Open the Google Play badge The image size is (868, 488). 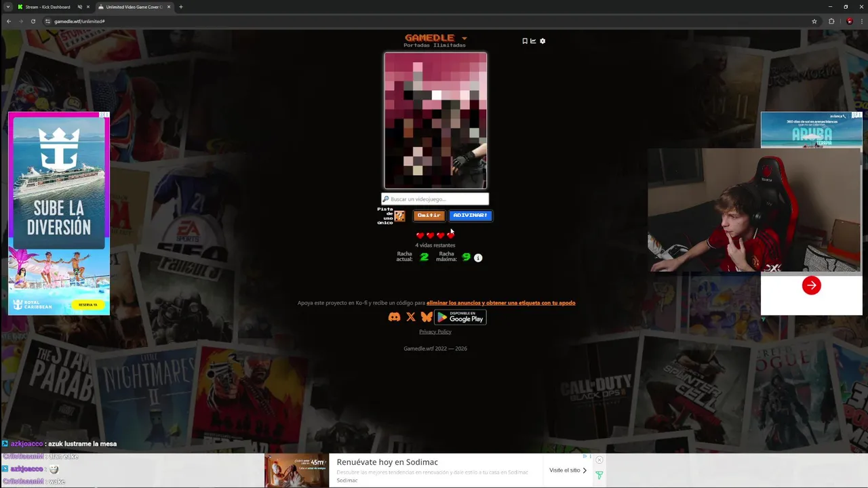point(460,317)
